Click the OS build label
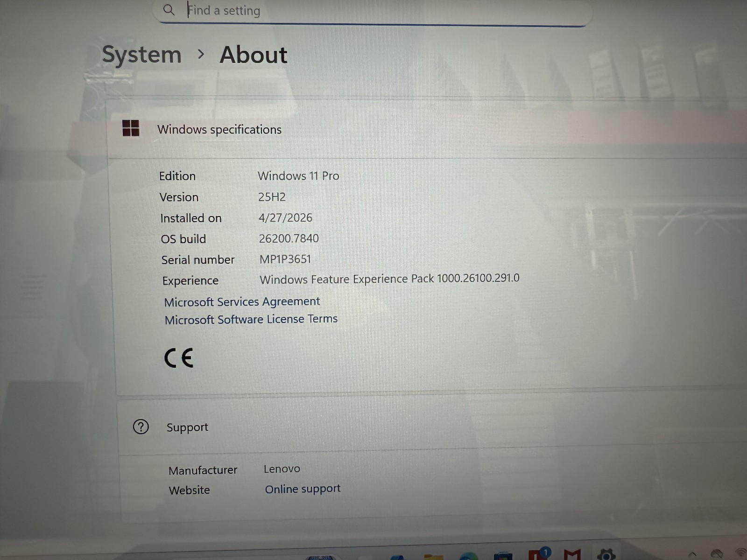The width and height of the screenshot is (747, 560). click(x=183, y=239)
